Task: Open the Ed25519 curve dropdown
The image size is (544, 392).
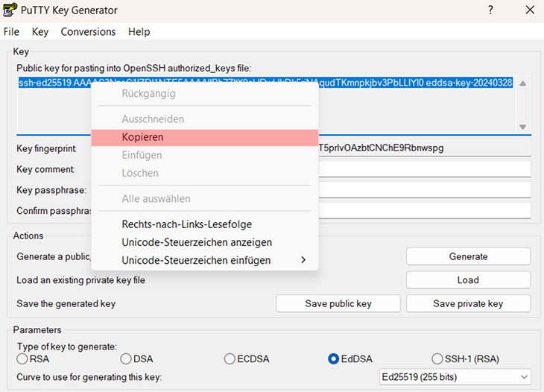Action: pos(455,377)
